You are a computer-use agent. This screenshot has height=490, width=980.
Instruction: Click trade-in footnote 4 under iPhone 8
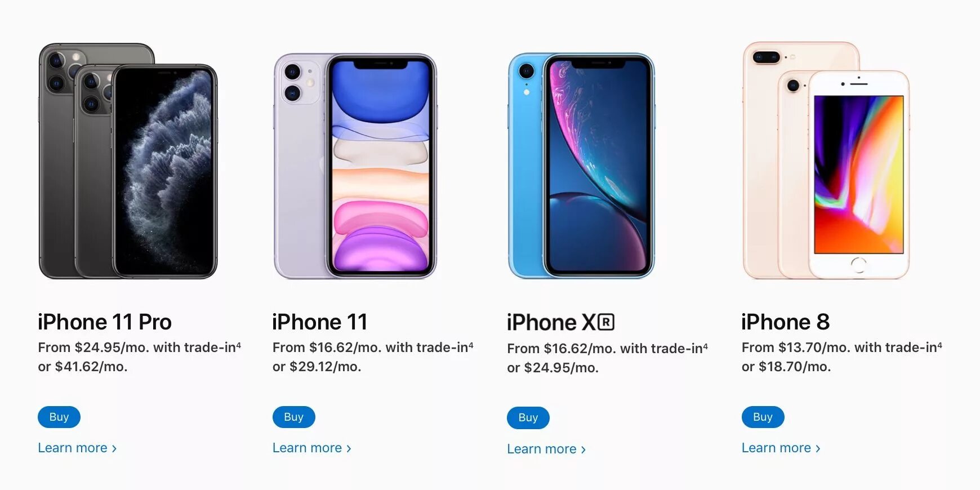[939, 344]
